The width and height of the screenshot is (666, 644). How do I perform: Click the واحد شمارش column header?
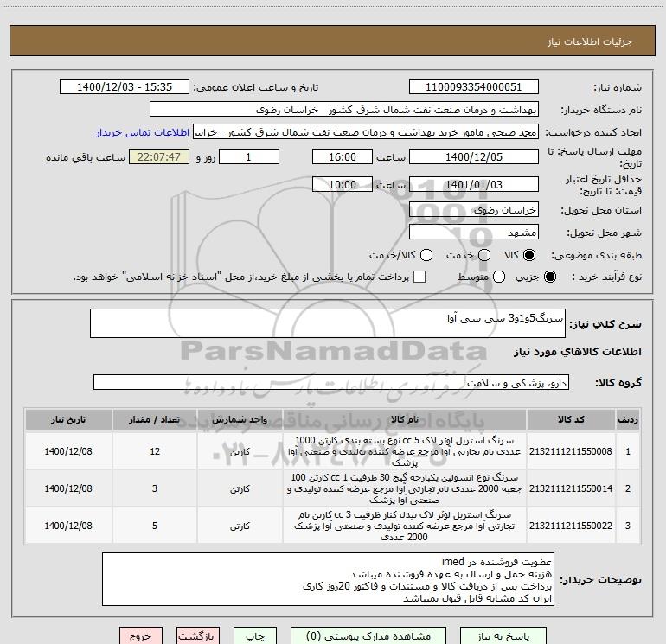click(x=240, y=419)
